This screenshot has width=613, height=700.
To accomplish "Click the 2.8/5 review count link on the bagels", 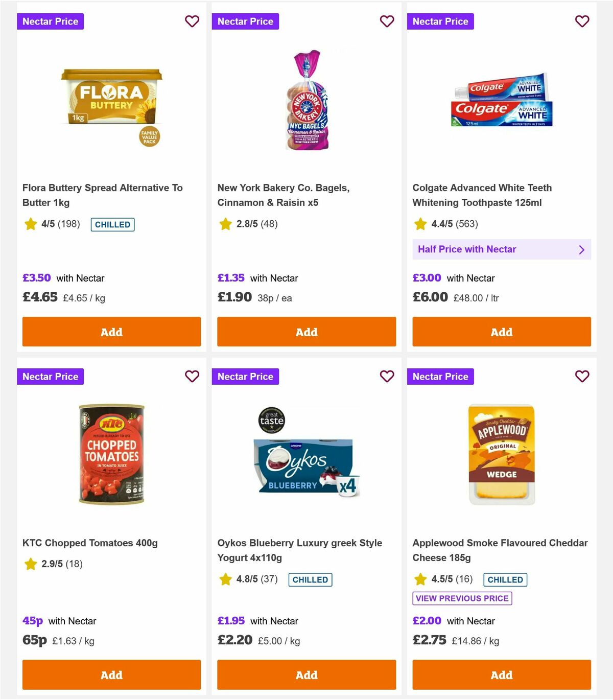I will pyautogui.click(x=250, y=224).
